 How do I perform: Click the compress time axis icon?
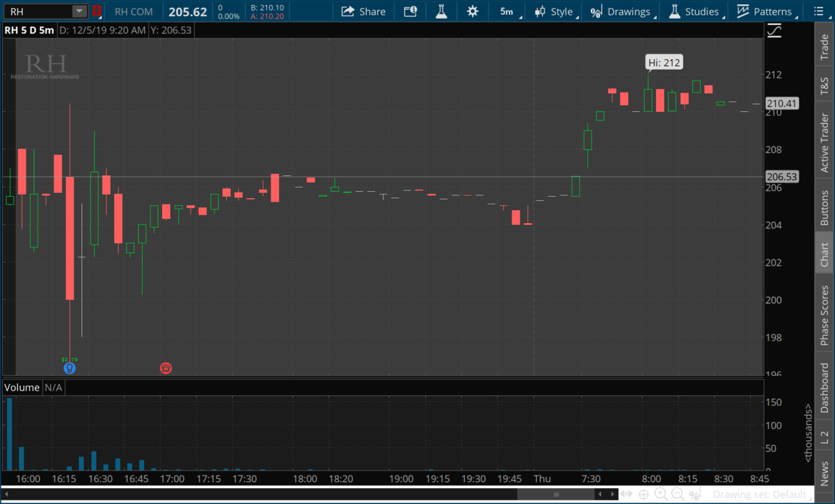(628, 494)
